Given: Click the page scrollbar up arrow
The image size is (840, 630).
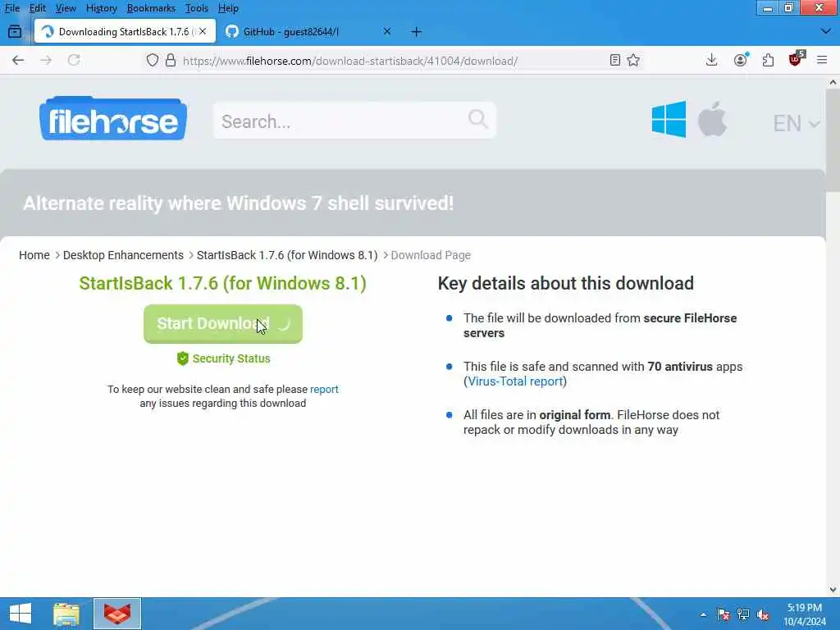Looking at the screenshot, I should click(x=833, y=82).
